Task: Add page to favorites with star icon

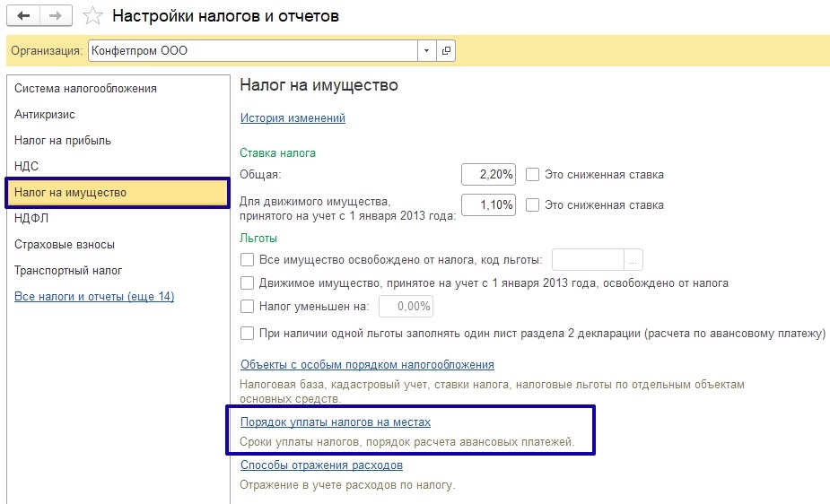Action: [92, 16]
